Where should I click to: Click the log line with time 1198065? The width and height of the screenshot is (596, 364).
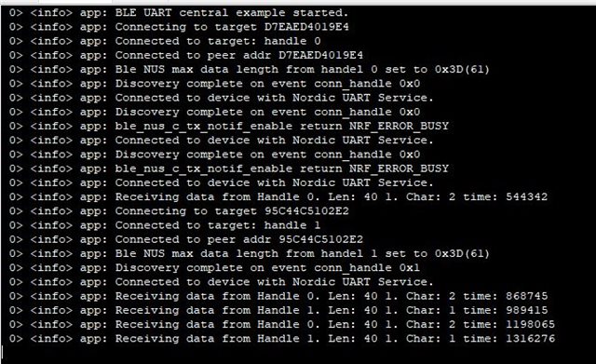coord(281,325)
